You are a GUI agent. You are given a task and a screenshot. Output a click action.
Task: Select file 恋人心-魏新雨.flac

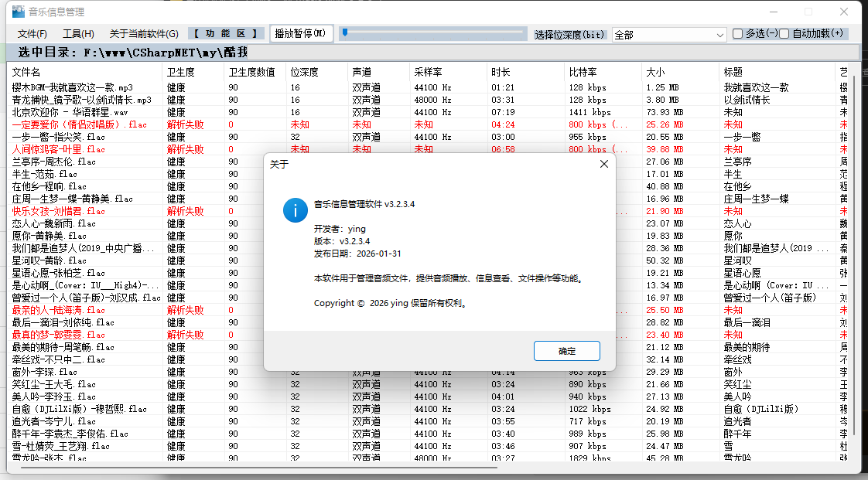[x=54, y=223]
